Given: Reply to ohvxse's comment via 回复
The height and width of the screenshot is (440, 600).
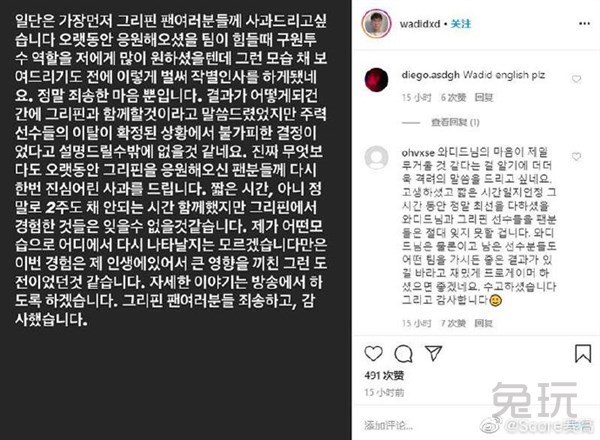Looking at the screenshot, I should coord(484,324).
